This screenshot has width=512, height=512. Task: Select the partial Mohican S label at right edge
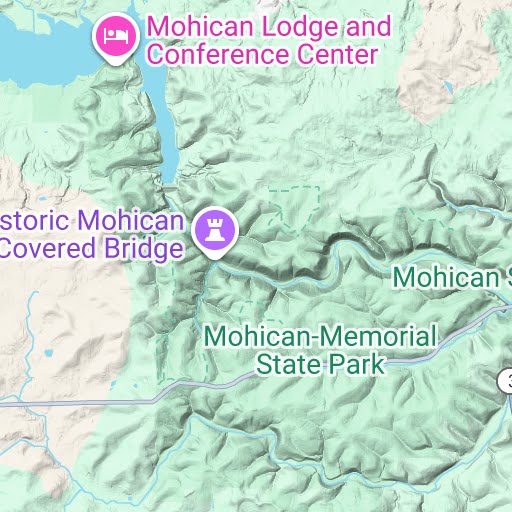(x=452, y=277)
